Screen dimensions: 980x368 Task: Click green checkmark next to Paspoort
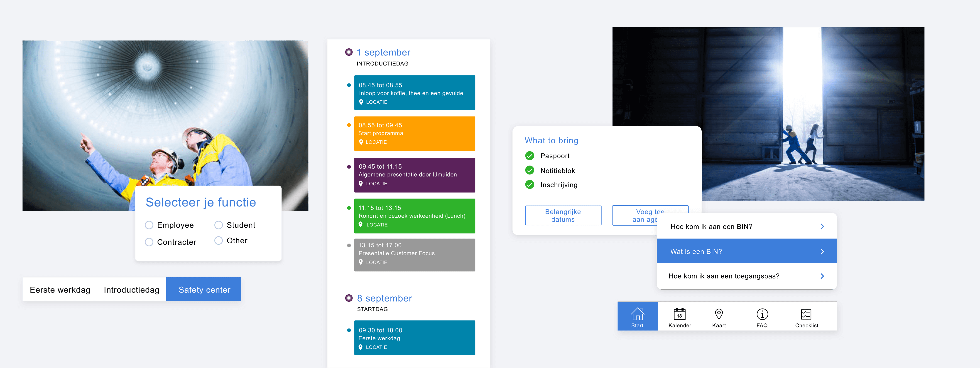coord(529,156)
